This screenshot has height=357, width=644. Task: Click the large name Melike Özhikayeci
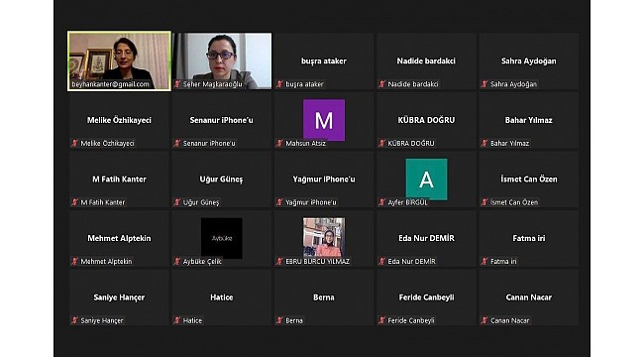pyautogui.click(x=119, y=120)
